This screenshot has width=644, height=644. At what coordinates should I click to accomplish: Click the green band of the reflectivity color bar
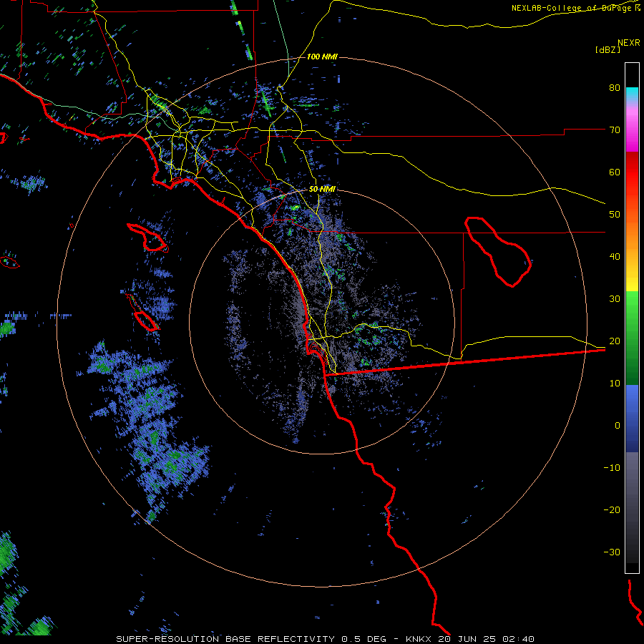tap(632, 338)
